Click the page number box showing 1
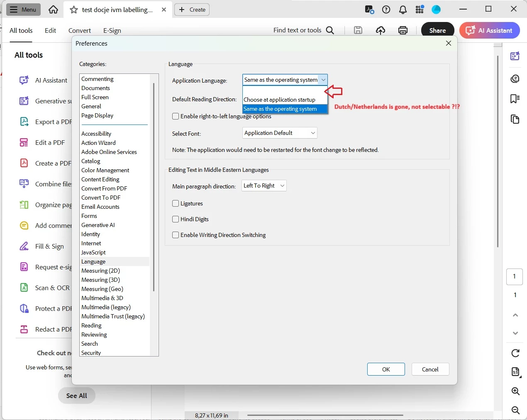Screen dimensions: 527x420 point(515,277)
